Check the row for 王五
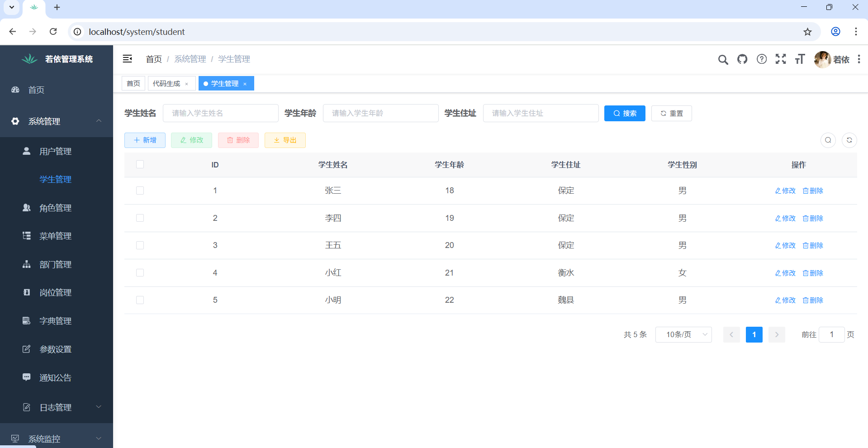The height and width of the screenshot is (448, 868). point(140,245)
